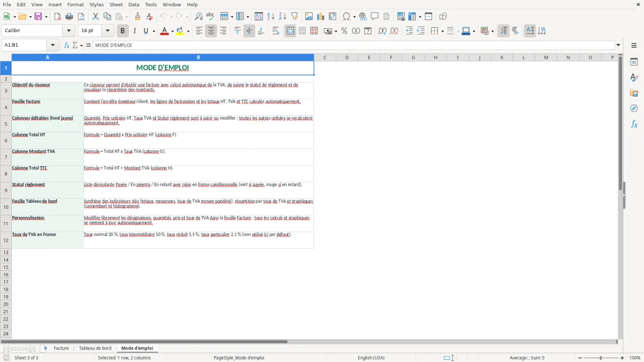644x362 pixels.
Task: Toggle Italic formatting
Action: [x=134, y=31]
